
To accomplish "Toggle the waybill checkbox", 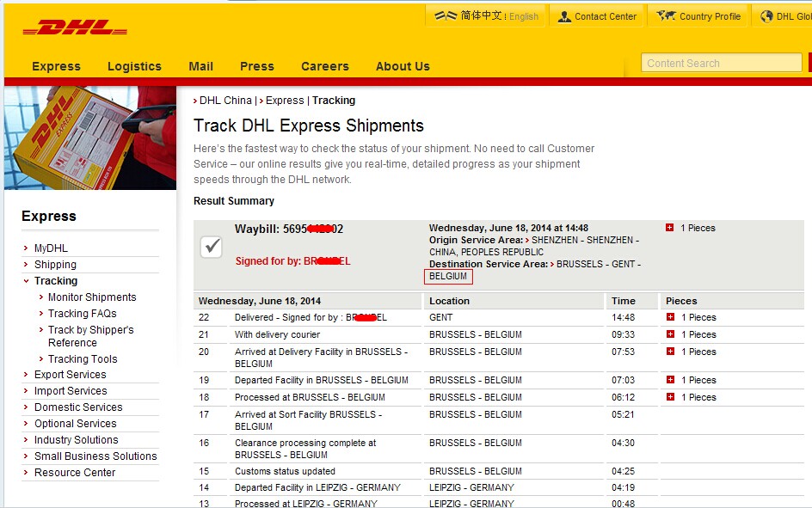I will pyautogui.click(x=211, y=247).
